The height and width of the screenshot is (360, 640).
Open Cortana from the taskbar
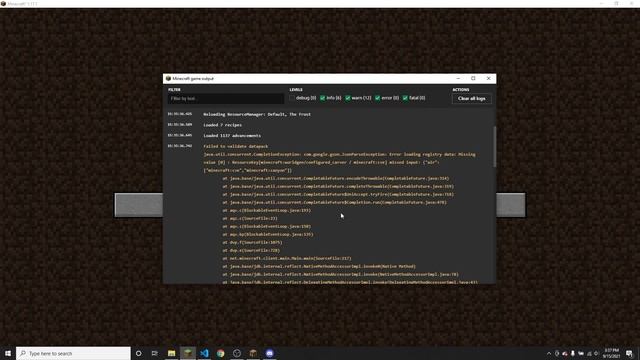[x=138, y=353]
